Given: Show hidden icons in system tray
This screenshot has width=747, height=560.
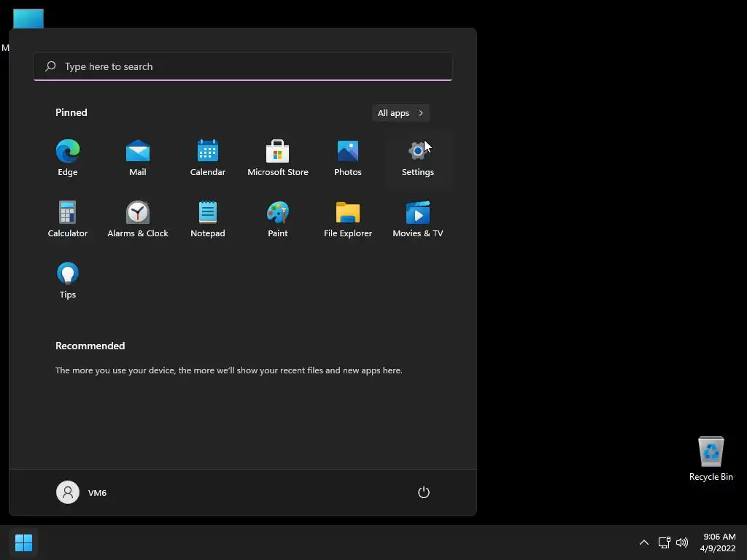Looking at the screenshot, I should (x=643, y=542).
